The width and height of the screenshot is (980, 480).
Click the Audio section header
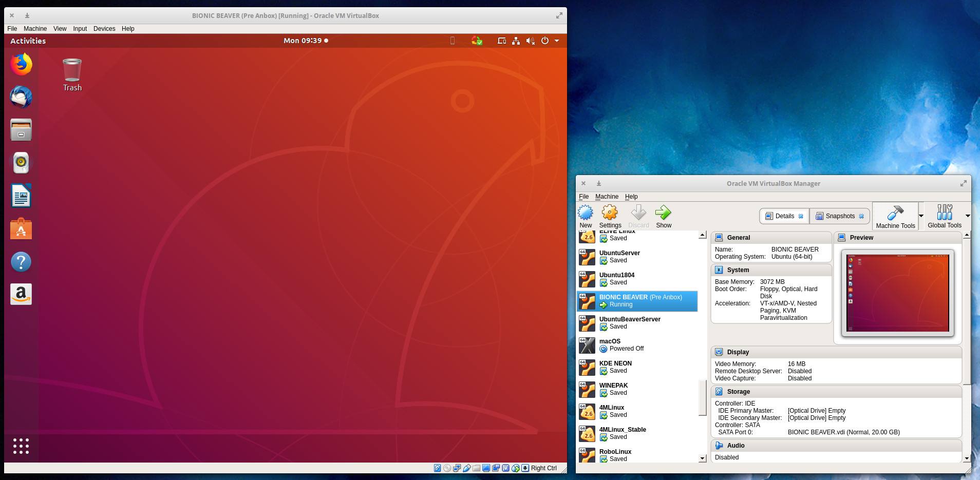point(836,446)
